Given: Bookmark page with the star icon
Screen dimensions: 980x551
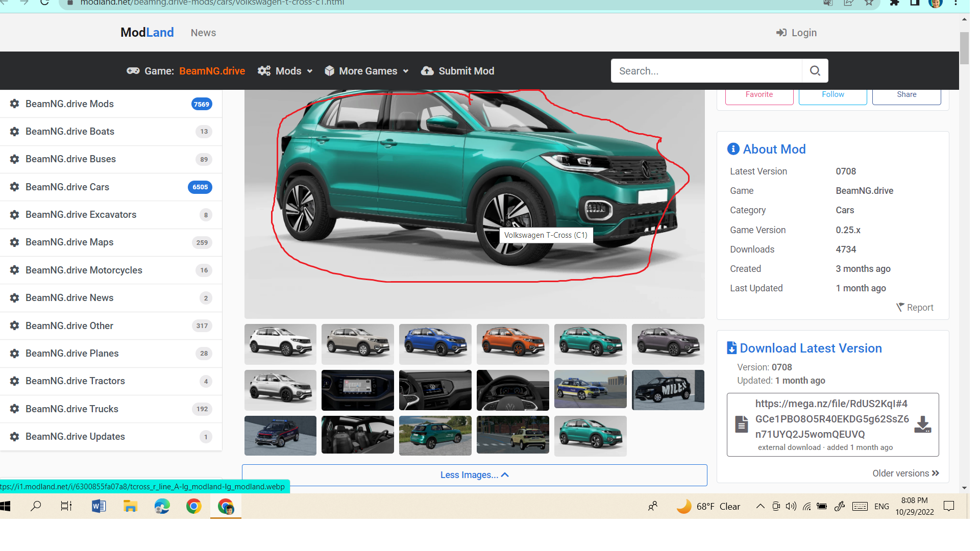Looking at the screenshot, I should pyautogui.click(x=869, y=3).
